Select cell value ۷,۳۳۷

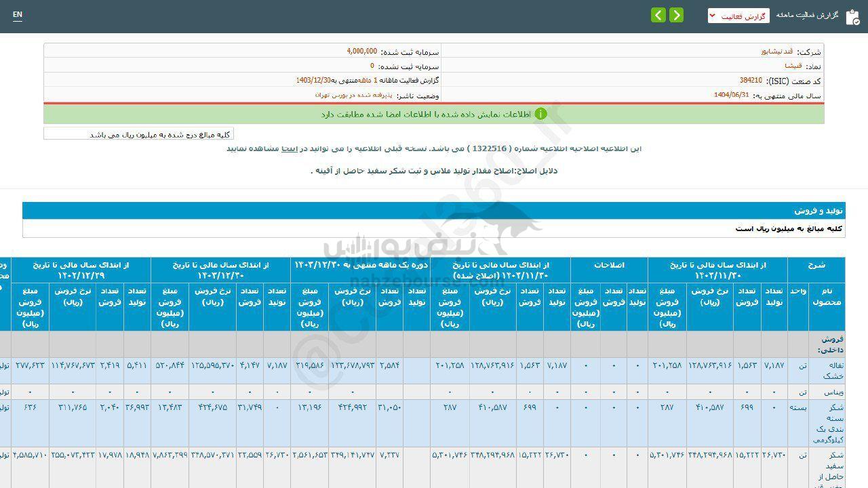391,454
